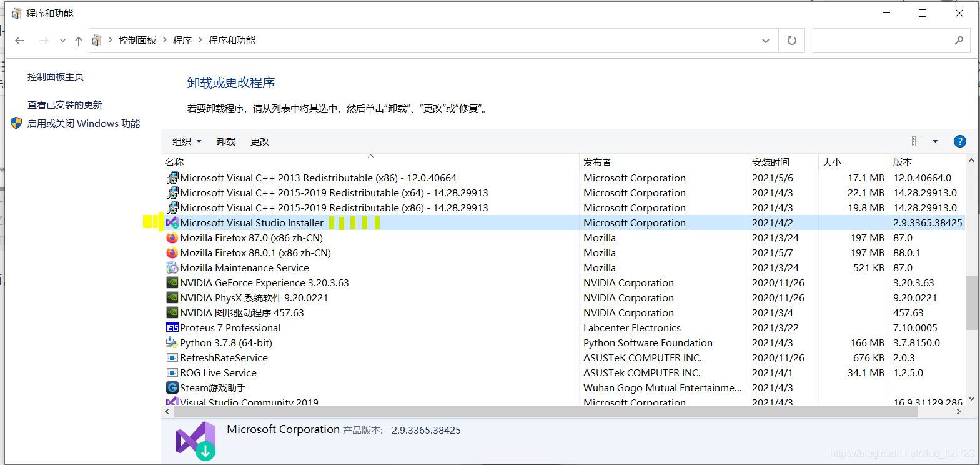980x465 pixels.
Task: Select ROG Live Service entry
Action: click(x=218, y=373)
